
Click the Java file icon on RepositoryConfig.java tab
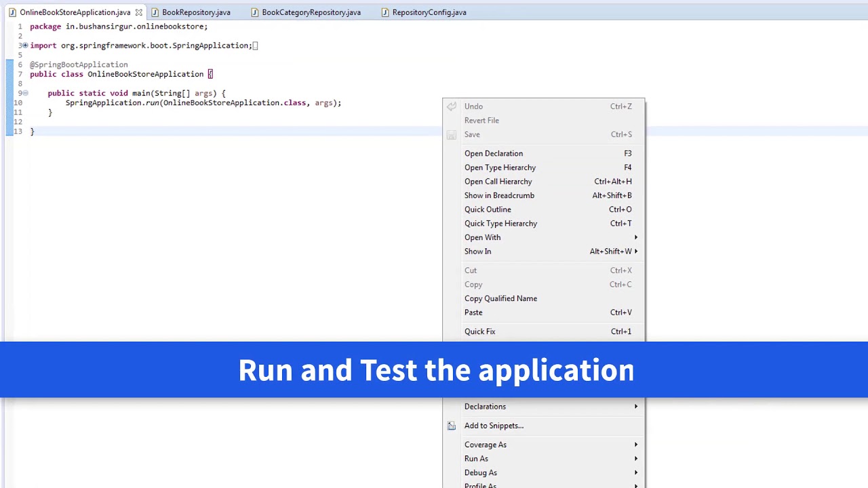point(384,12)
